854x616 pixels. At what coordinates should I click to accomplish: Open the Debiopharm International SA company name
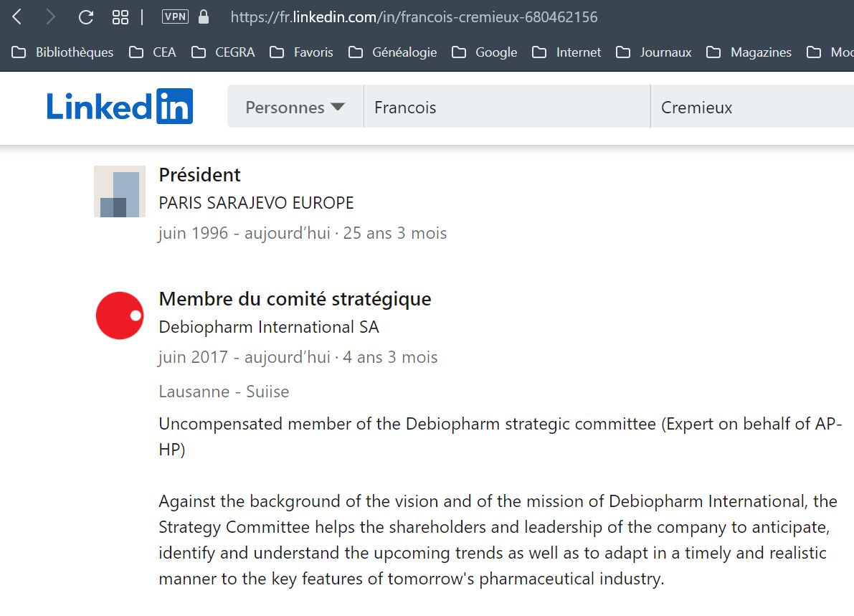click(268, 327)
